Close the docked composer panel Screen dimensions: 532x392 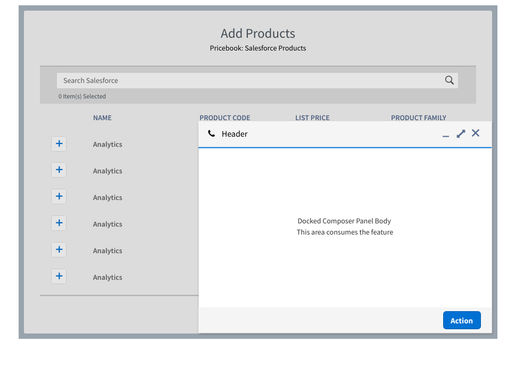click(475, 133)
